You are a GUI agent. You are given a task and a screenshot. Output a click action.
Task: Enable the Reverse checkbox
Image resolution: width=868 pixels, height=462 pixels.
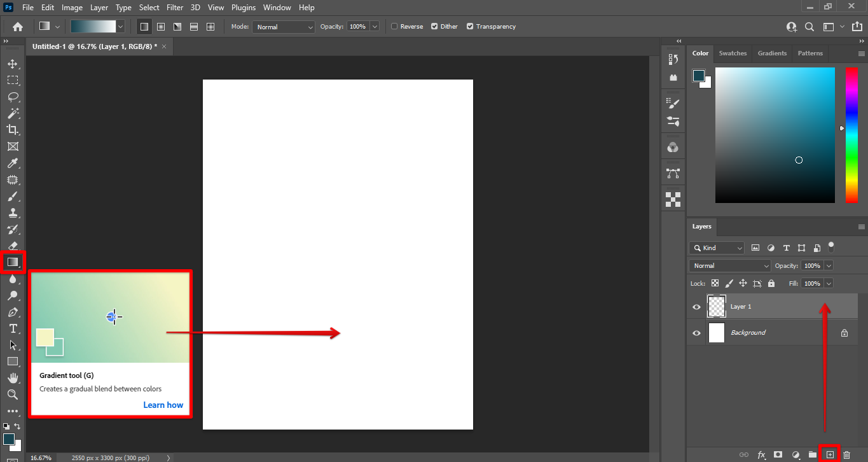(394, 27)
